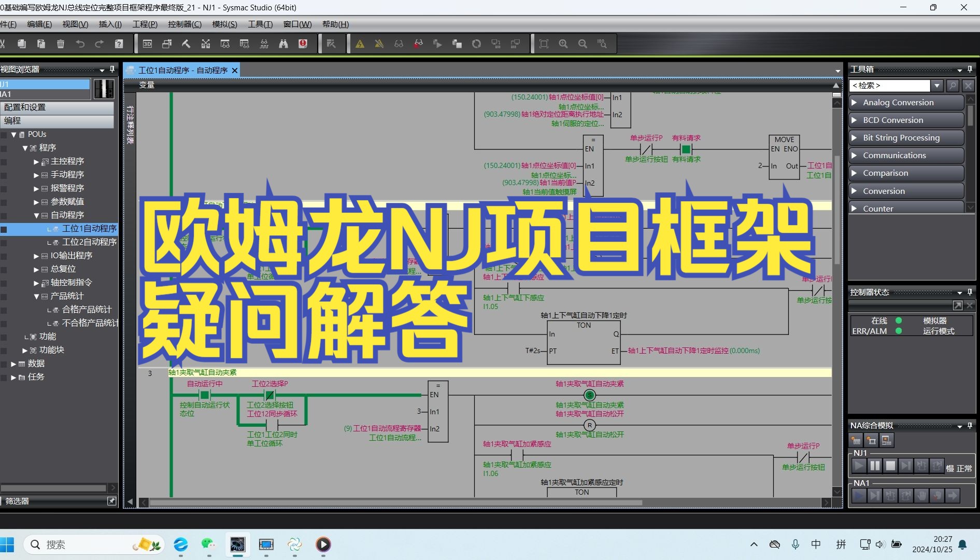The height and width of the screenshot is (560, 980).
Task: Click the taskbar search box
Action: click(x=93, y=544)
